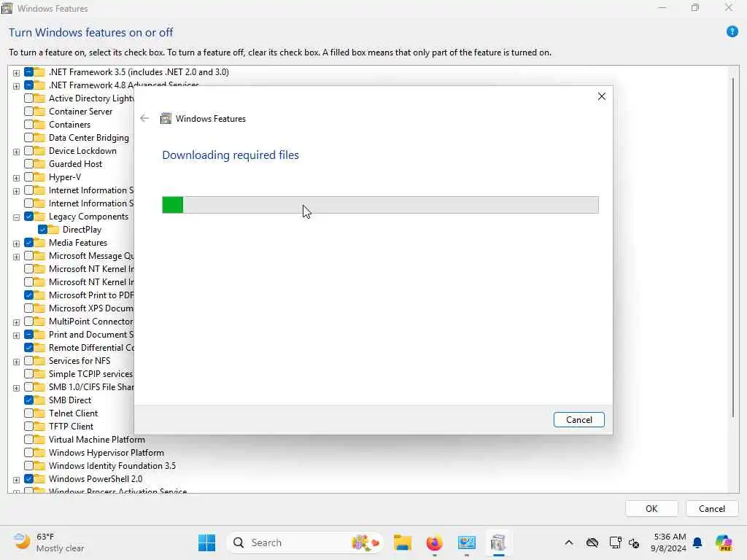Click the folder icon beside Legacy Components

(x=39, y=216)
